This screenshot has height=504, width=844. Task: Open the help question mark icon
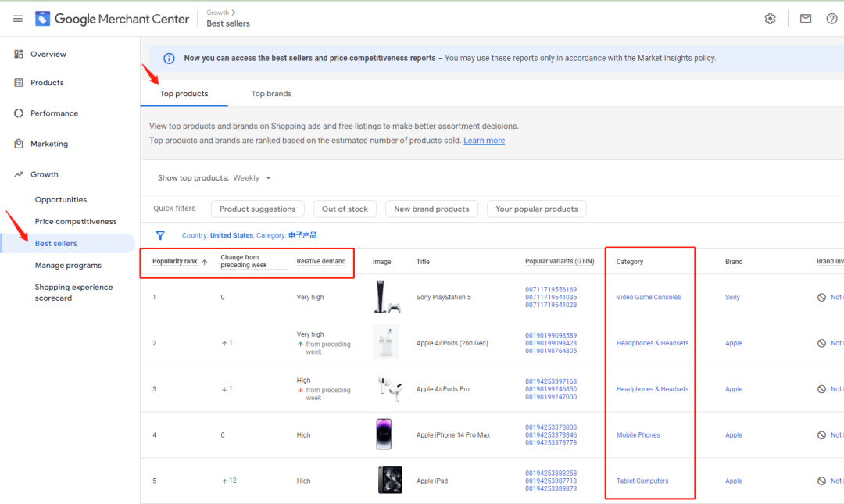pos(831,19)
